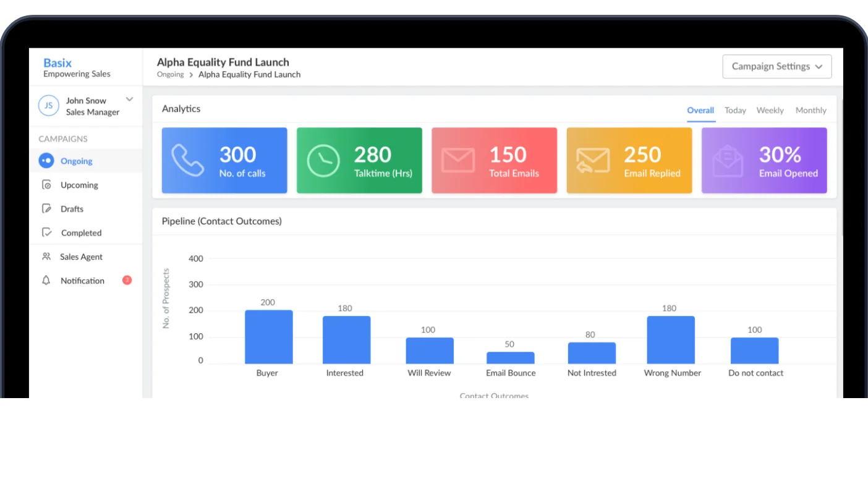Click the Not Intrested bar
The image size is (868, 497).
click(592, 353)
